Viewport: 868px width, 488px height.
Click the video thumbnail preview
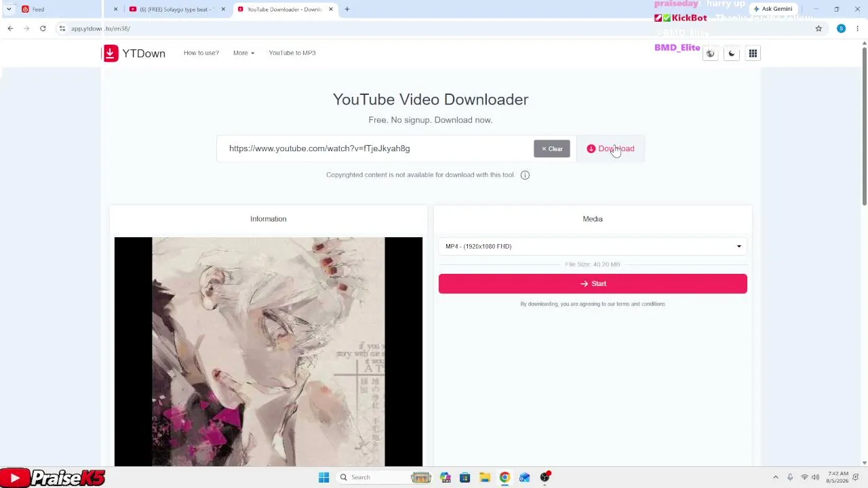pos(269,352)
